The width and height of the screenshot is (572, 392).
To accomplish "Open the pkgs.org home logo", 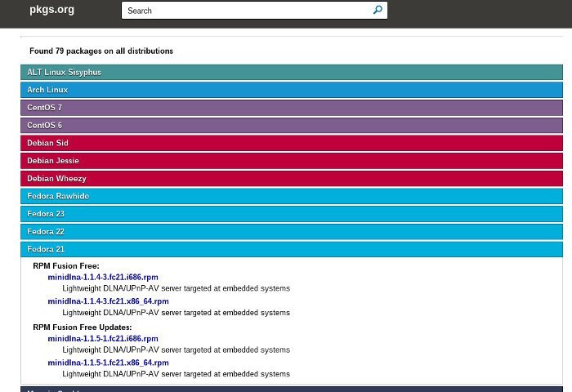I will [51, 10].
